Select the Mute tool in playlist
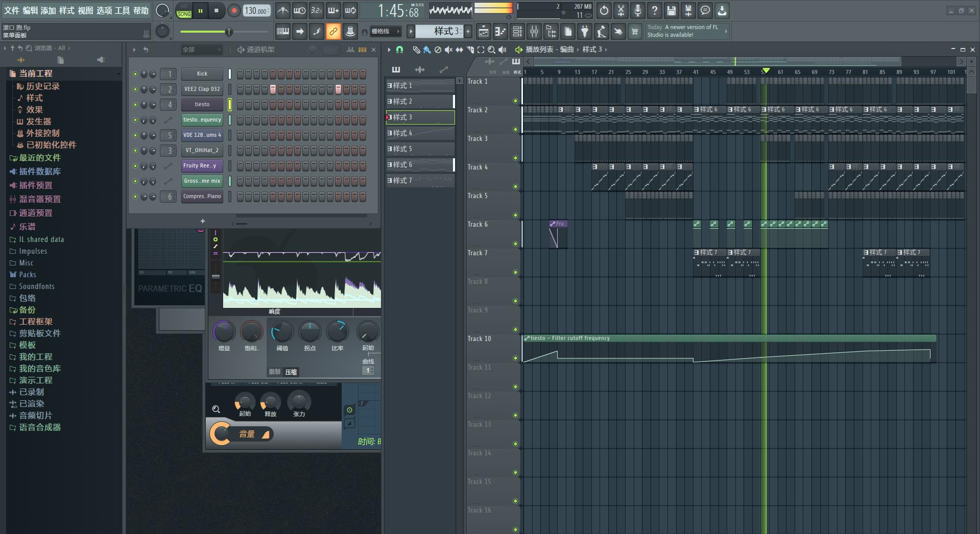Viewport: 980px width, 534px height. (448, 50)
